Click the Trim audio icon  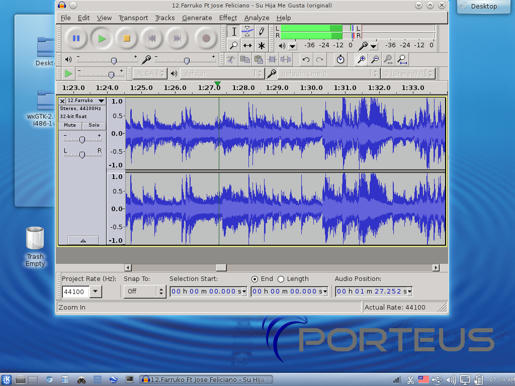(x=272, y=60)
